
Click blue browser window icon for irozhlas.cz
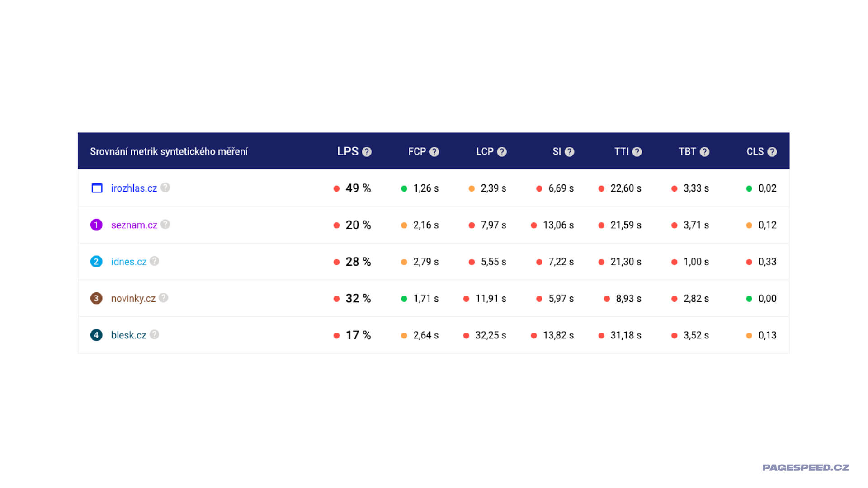click(97, 188)
